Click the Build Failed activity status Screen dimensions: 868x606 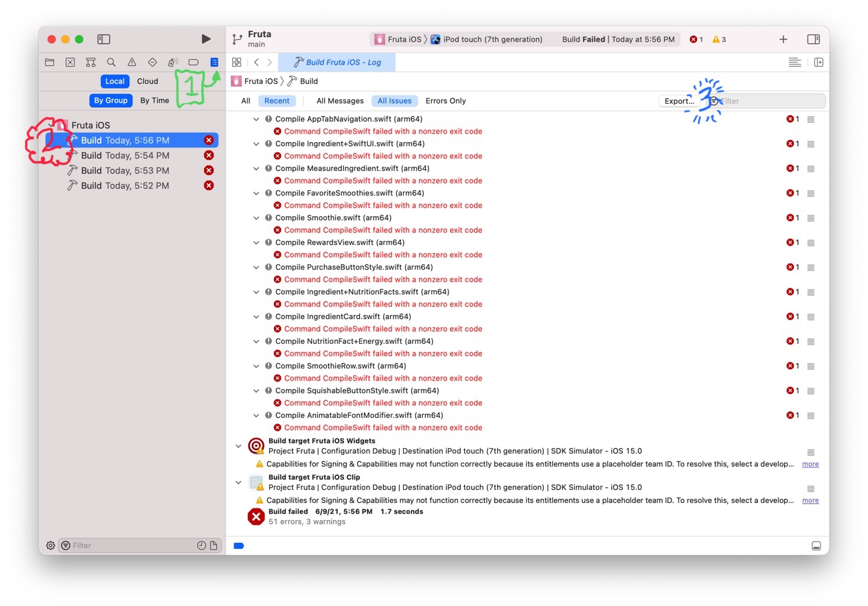point(618,39)
